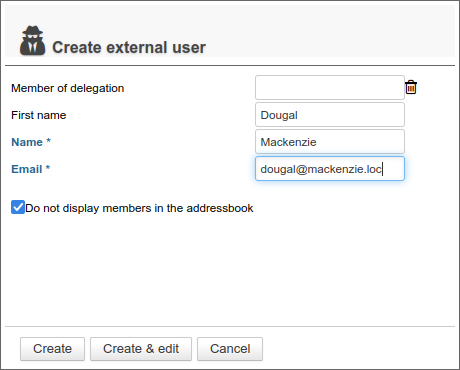This screenshot has height=370, width=460.
Task: Click the asterisk next to the Name label
Action: coord(48,141)
